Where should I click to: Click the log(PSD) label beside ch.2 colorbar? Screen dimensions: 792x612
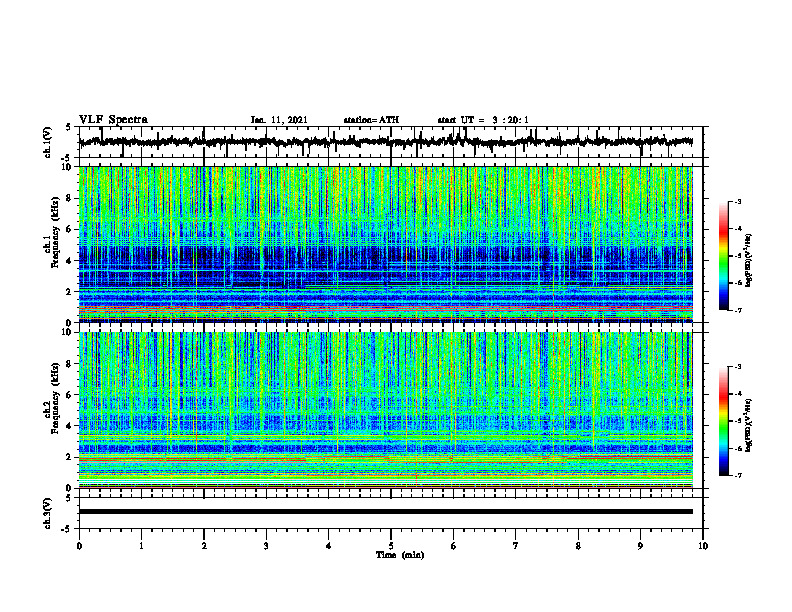click(x=749, y=425)
